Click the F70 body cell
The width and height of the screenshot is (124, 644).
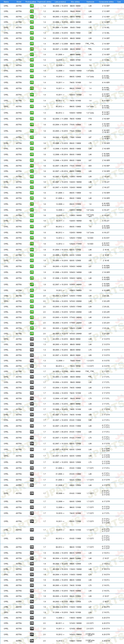[x=90, y=119]
